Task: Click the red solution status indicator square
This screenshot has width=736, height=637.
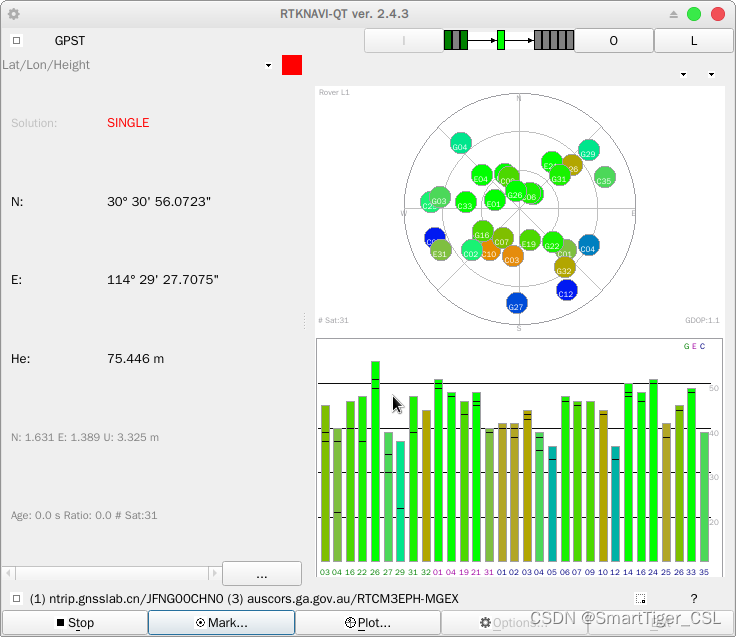Action: click(x=291, y=65)
